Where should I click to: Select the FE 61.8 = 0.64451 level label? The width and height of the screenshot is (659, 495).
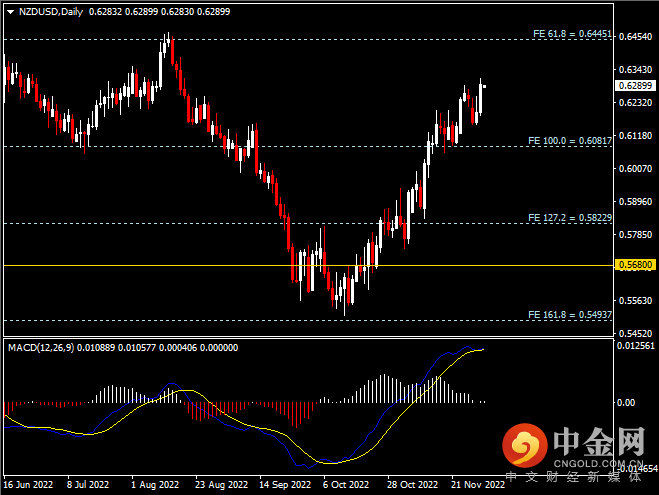point(572,33)
